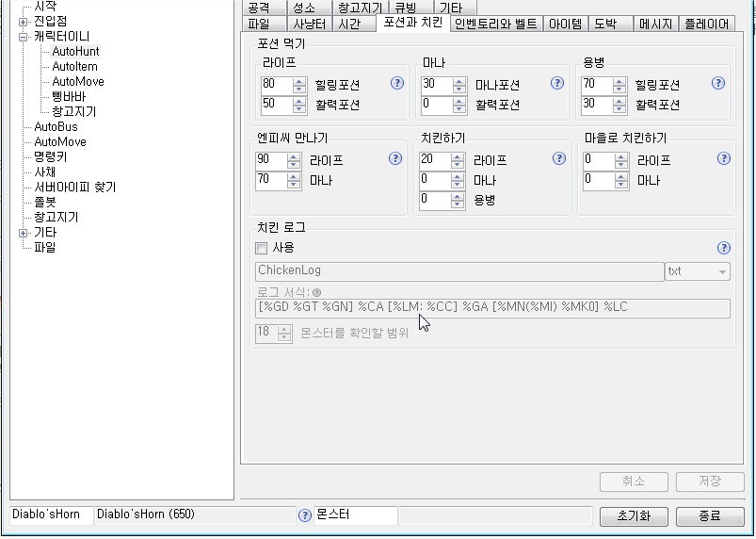The height and width of the screenshot is (539, 756).
Task: Click the 몬스터 text field at bottom
Action: (x=356, y=515)
